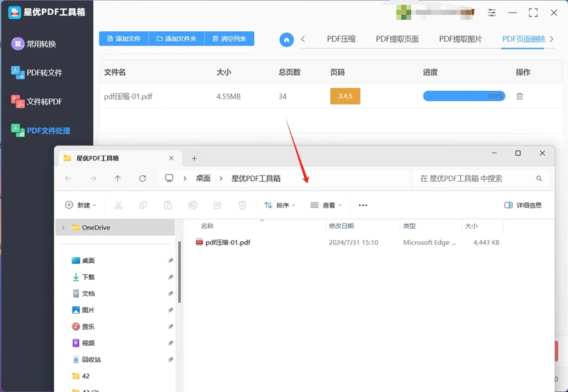
Task: Go back in File Explorer
Action: click(68, 178)
